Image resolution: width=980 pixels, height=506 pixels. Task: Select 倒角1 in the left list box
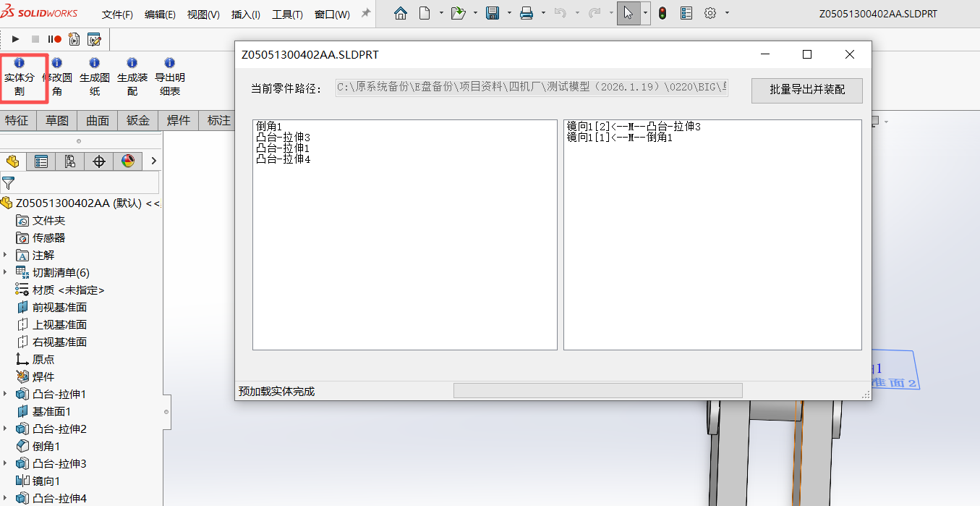click(269, 127)
